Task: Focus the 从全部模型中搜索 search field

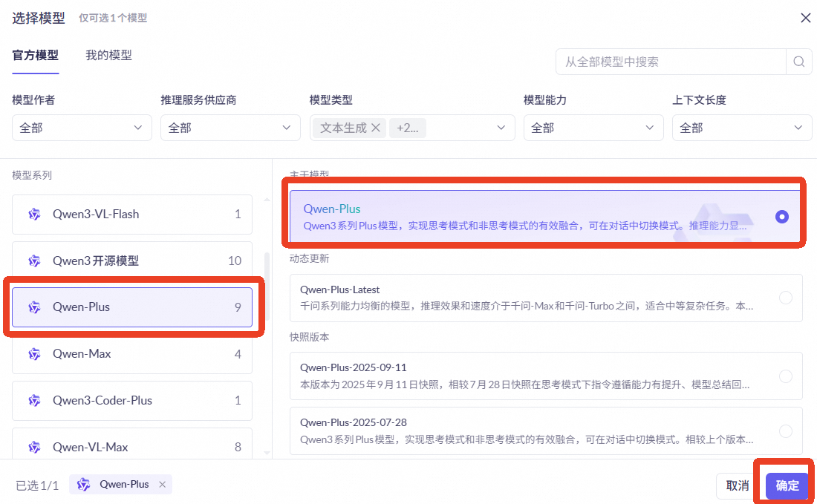Action: [x=671, y=62]
